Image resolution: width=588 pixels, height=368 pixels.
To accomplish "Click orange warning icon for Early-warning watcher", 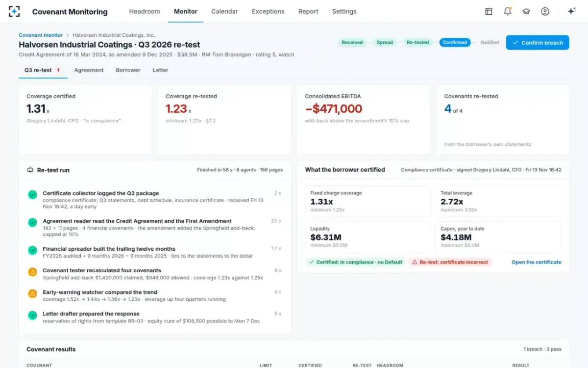I will 32,293.
